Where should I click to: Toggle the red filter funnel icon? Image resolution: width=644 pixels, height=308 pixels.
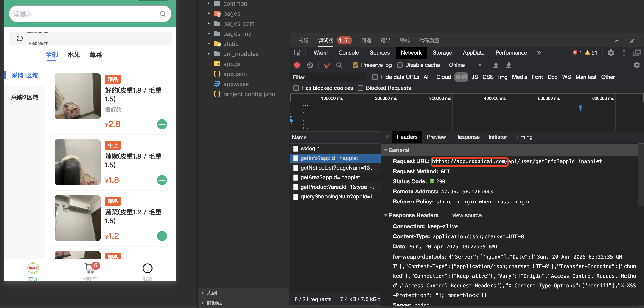[327, 65]
